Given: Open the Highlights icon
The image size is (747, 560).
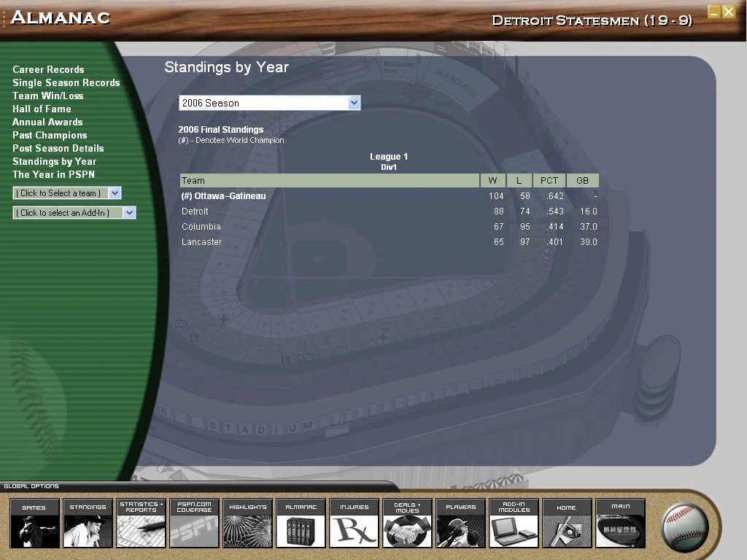Looking at the screenshot, I should [247, 523].
